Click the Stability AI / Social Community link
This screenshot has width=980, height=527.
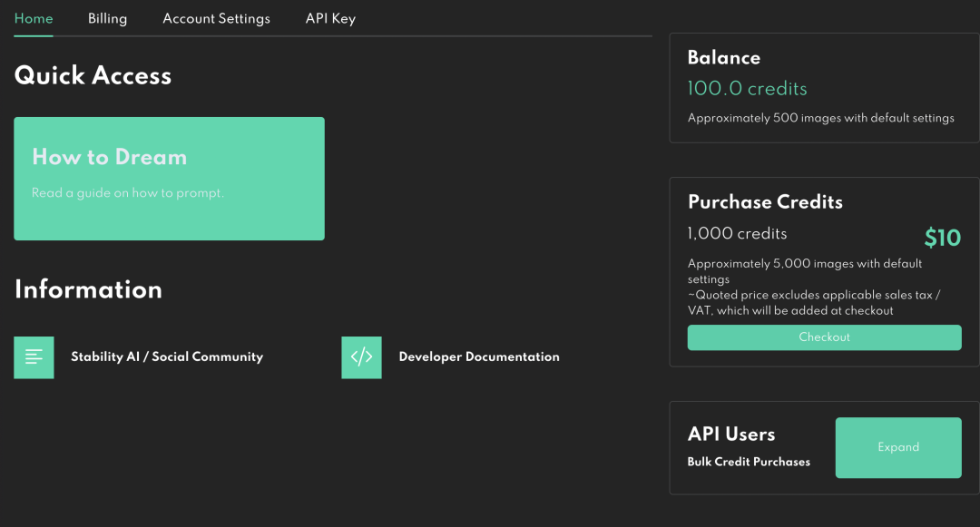pos(167,357)
